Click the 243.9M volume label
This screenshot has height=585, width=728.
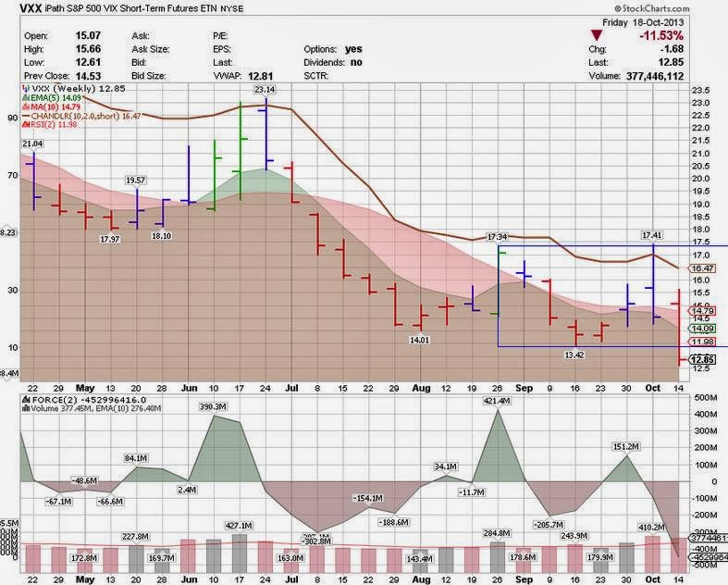click(574, 536)
